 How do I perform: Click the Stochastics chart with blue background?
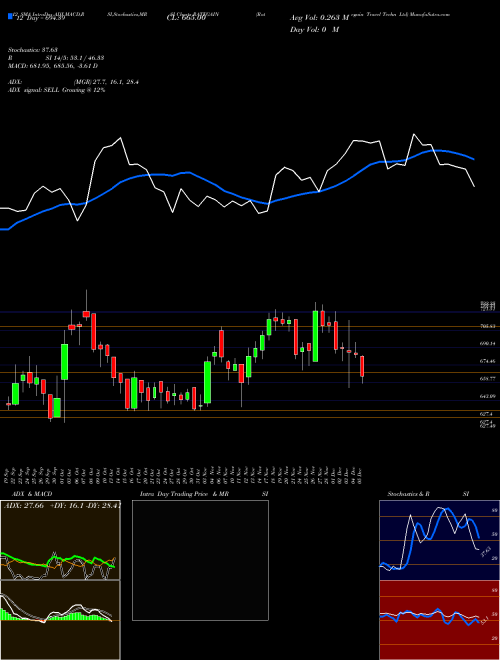[x=439, y=540]
